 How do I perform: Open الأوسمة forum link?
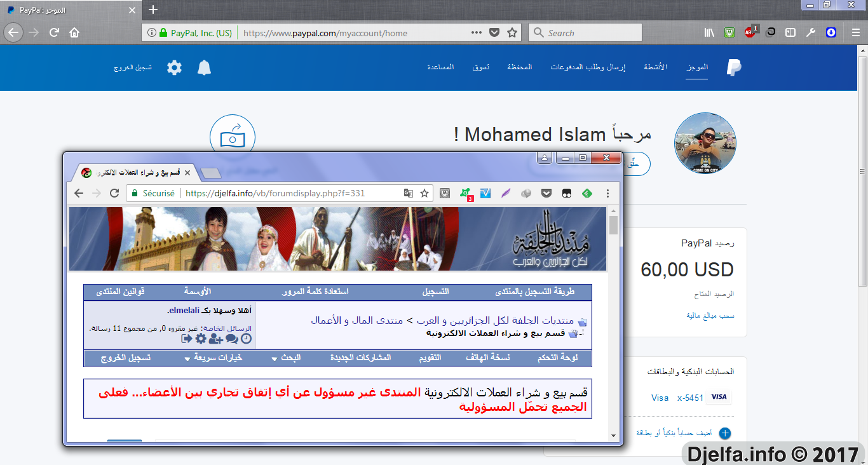point(198,292)
